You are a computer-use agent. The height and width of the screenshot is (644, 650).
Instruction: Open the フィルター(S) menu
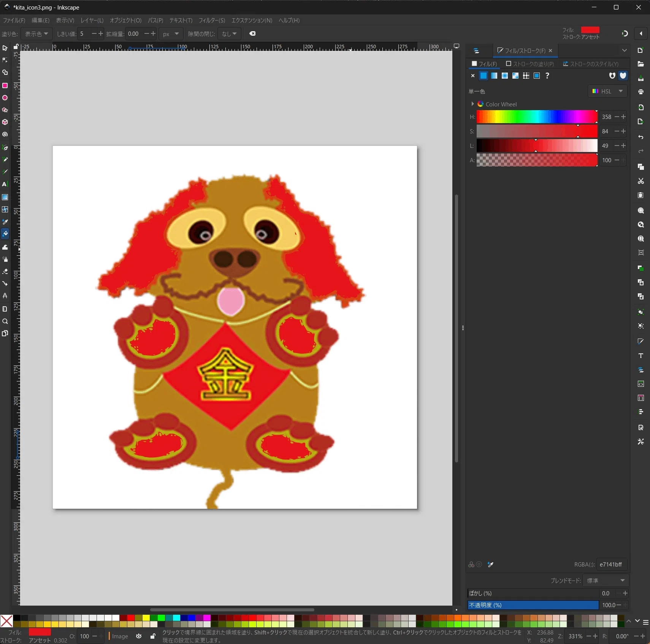pyautogui.click(x=212, y=20)
